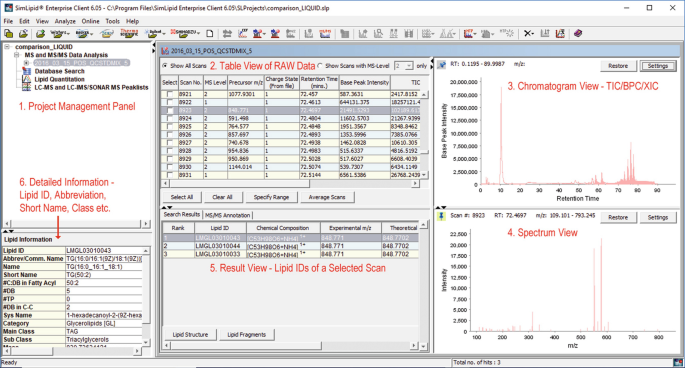685x368 pixels.
Task: Select the result row with Lipid ID LMGL03010044
Action: point(290,246)
